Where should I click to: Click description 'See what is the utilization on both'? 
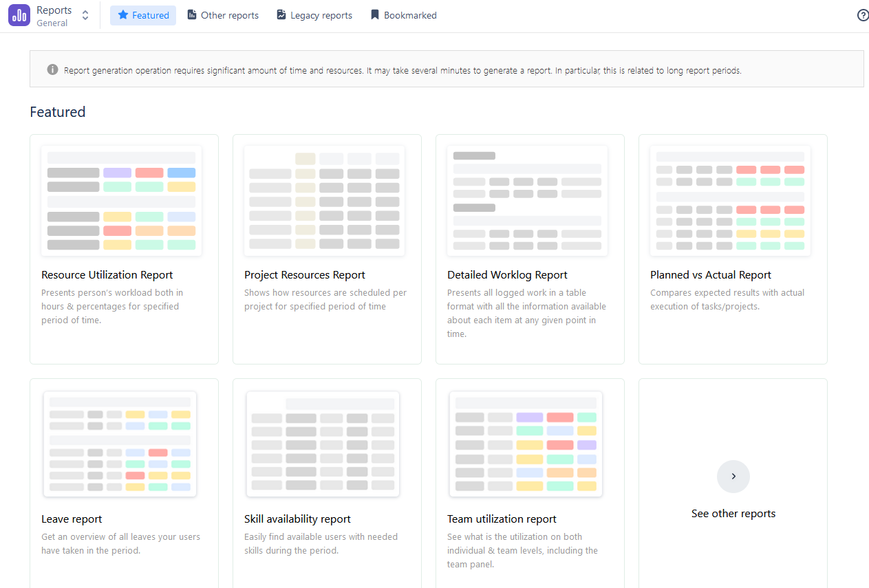click(522, 550)
